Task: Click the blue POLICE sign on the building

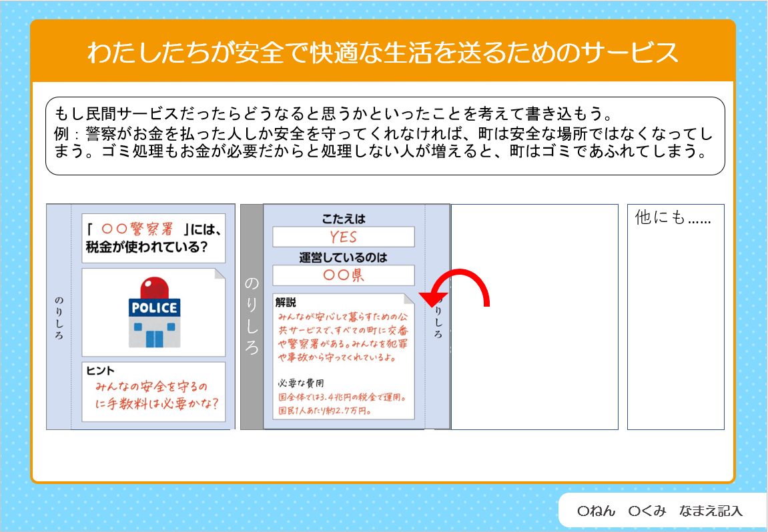Action: pyautogui.click(x=154, y=308)
